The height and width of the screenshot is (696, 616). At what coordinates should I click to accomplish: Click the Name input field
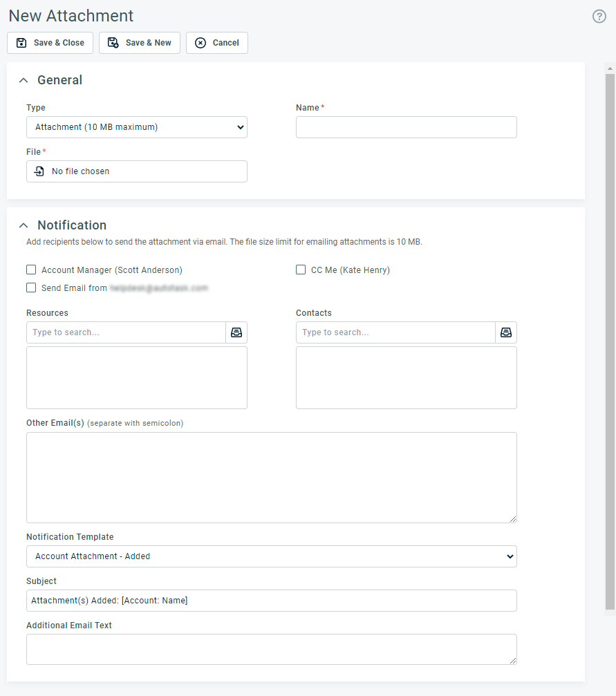pos(407,127)
